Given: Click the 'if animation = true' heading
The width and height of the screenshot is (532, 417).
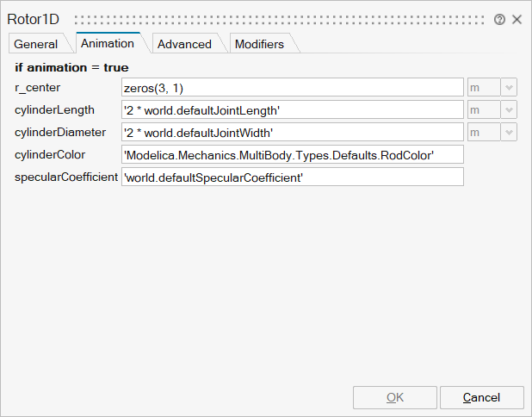Looking at the screenshot, I should [x=72, y=67].
